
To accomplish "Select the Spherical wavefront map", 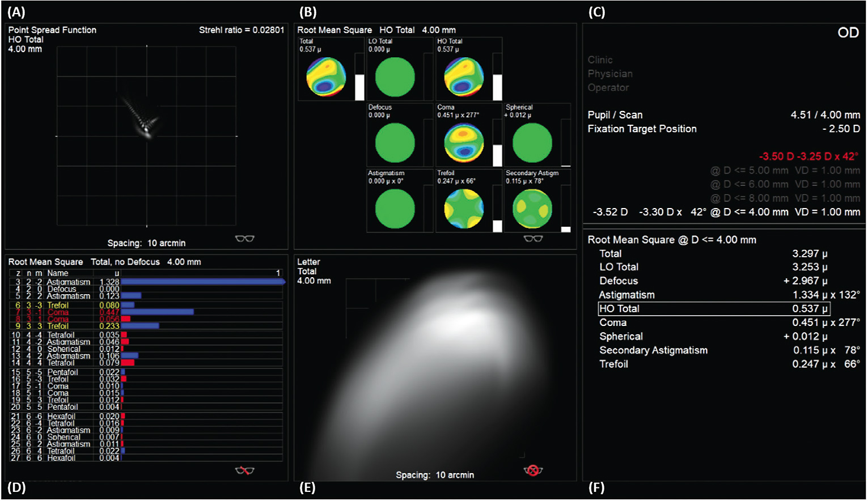I will 533,142.
